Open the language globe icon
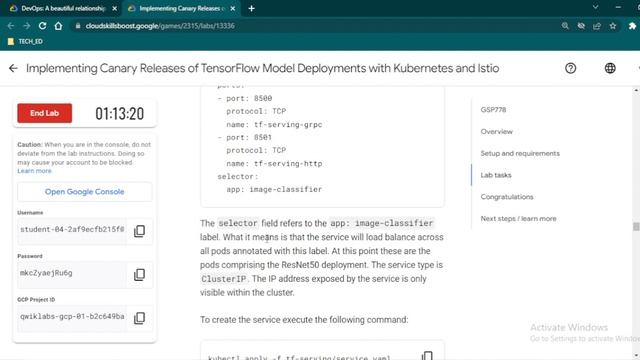 tap(610, 68)
